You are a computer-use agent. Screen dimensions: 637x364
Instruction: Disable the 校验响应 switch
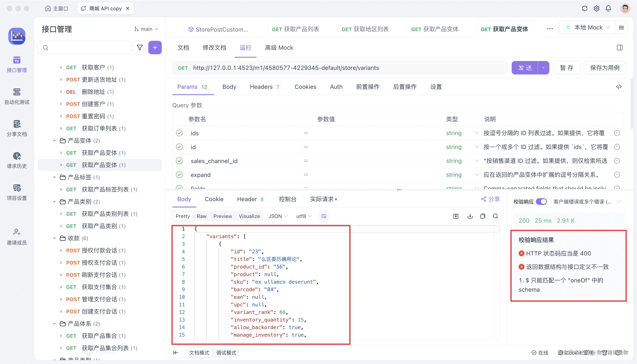(542, 202)
